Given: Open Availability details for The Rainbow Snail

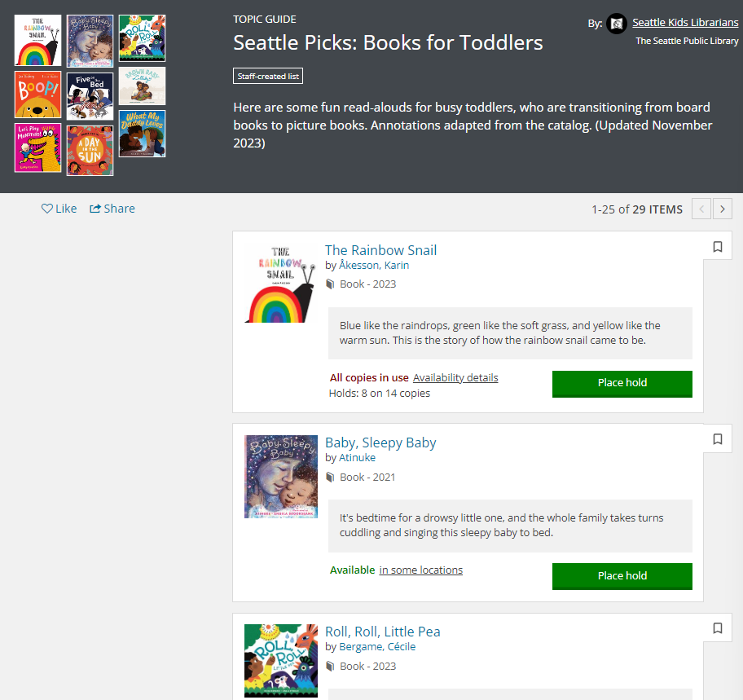Looking at the screenshot, I should point(455,377).
